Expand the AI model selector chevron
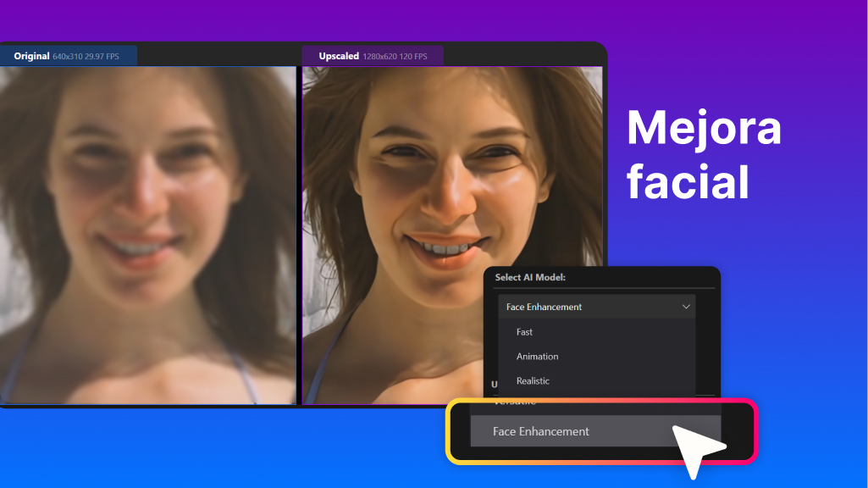868x488 pixels. coord(686,306)
